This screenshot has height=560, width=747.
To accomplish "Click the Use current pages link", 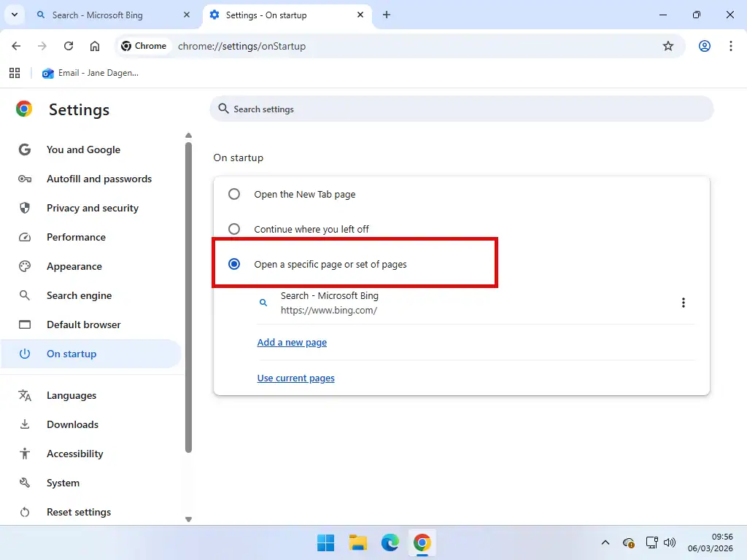I will tap(295, 378).
